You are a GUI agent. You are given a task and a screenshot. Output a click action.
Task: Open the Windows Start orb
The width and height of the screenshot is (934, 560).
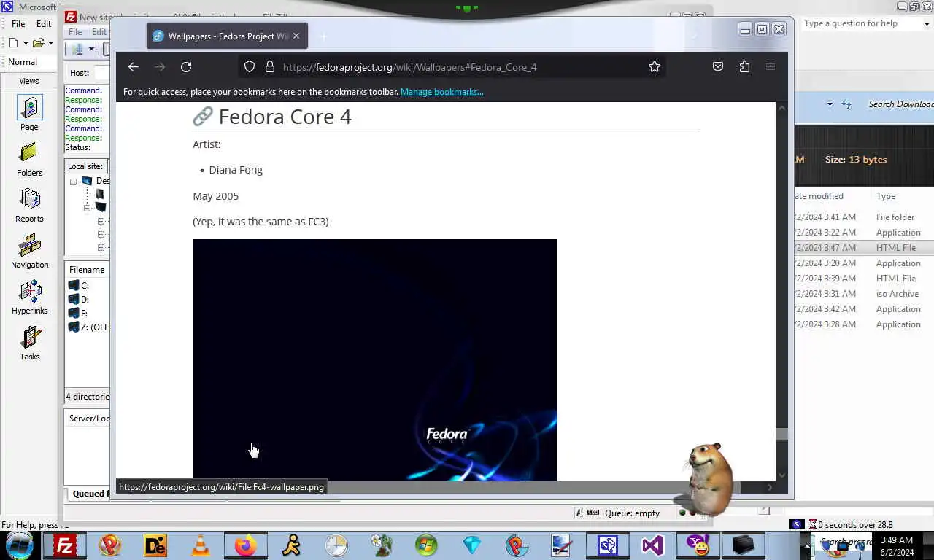pos(19,545)
